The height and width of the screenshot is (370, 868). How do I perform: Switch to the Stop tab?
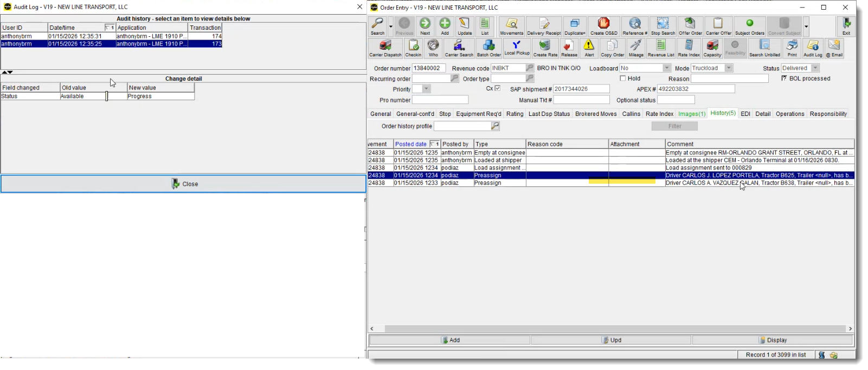pos(445,114)
